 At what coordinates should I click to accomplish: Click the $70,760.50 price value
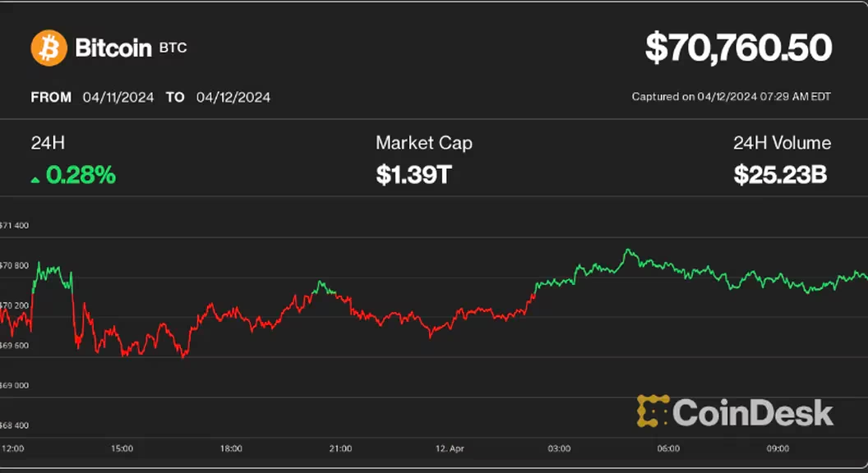coord(738,48)
